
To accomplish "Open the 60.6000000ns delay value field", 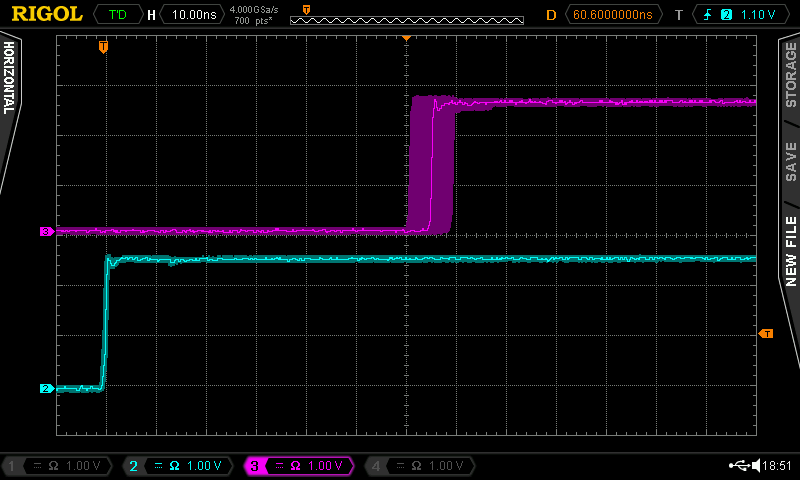I will [612, 15].
